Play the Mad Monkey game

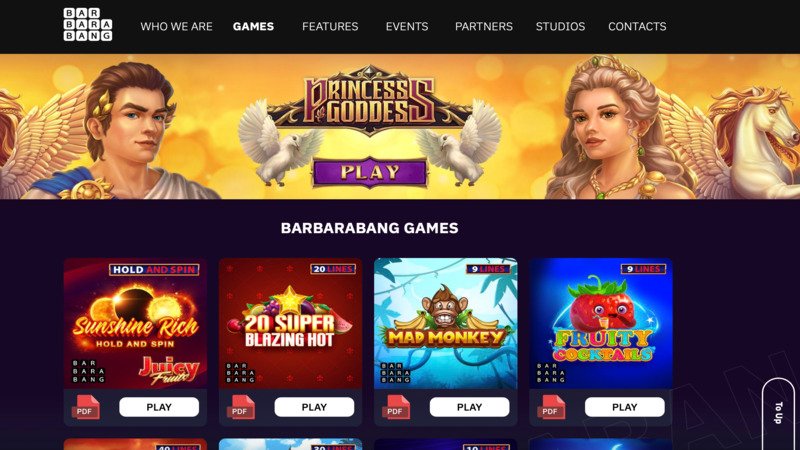tap(469, 407)
